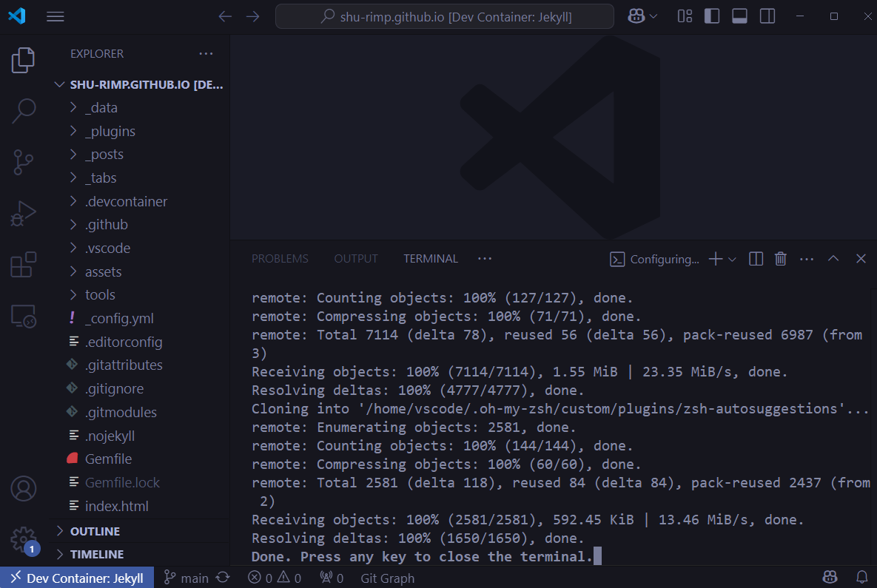The height and width of the screenshot is (588, 877).
Task: Open the Run and Debug view
Action: point(23,214)
